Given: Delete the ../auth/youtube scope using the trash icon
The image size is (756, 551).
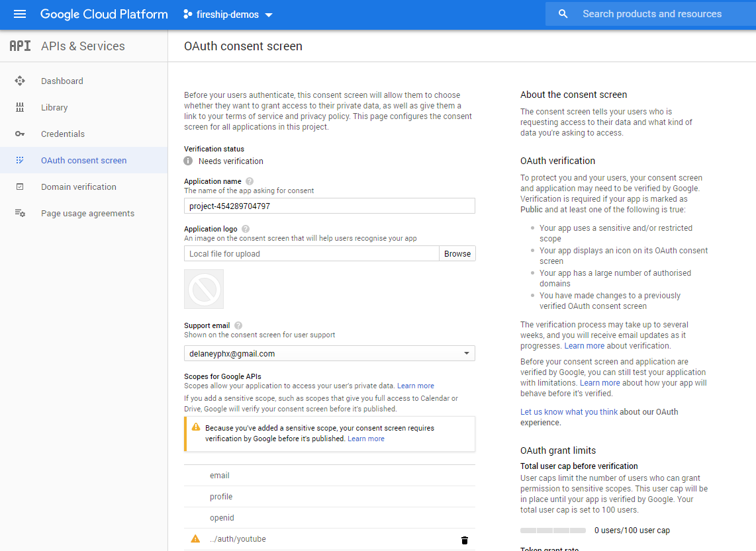Looking at the screenshot, I should [x=465, y=540].
